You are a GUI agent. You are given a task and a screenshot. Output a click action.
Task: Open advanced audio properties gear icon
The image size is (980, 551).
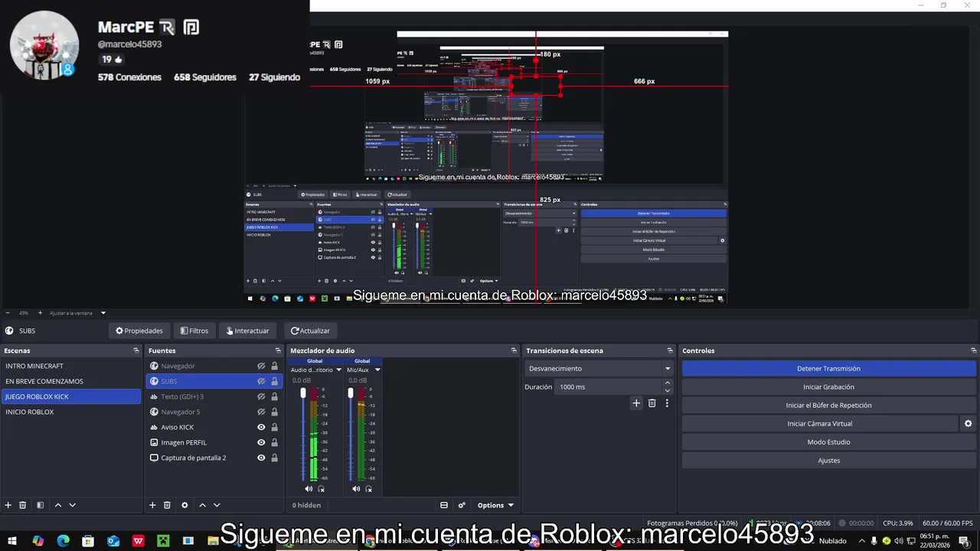click(x=462, y=505)
